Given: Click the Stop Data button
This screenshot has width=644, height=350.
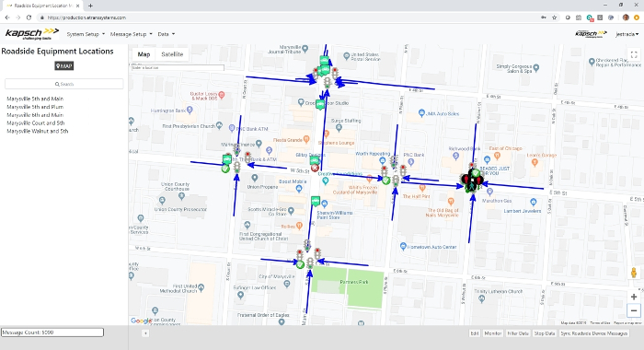Looking at the screenshot, I should pos(545,333).
